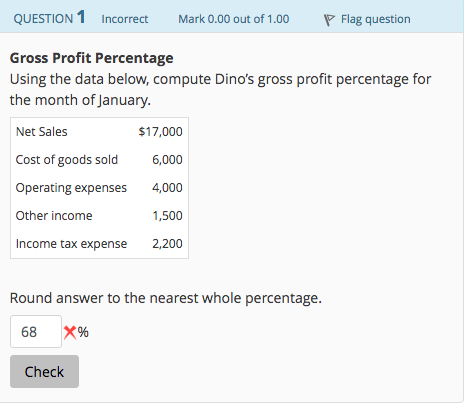Screen dimensions: 467x403
Task: Click the Other income label
Action: click(54, 216)
